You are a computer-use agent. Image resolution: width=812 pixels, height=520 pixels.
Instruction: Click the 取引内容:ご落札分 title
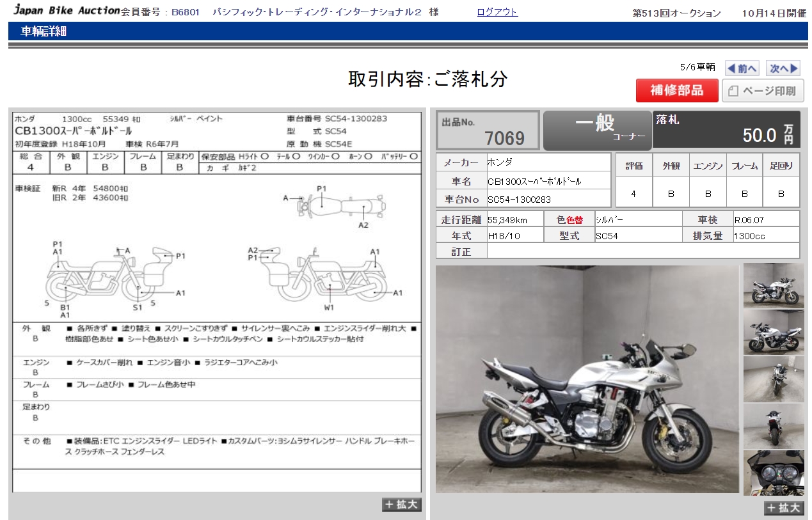[x=428, y=79]
